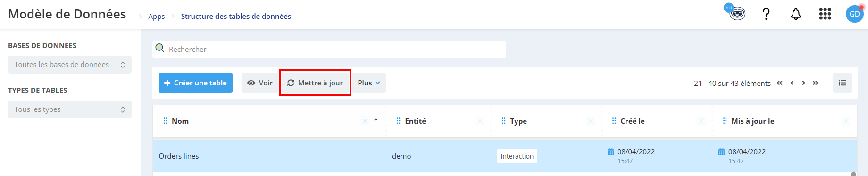Navigate to Apps breadcrumb
Screen dimensions: 868x176
tap(156, 17)
